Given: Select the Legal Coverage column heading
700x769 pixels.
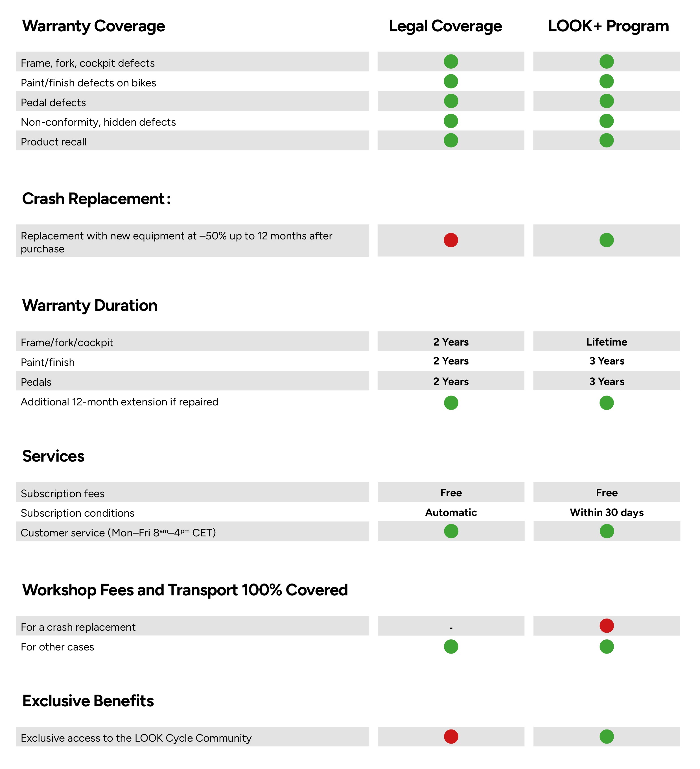Looking at the screenshot, I should point(445,26).
